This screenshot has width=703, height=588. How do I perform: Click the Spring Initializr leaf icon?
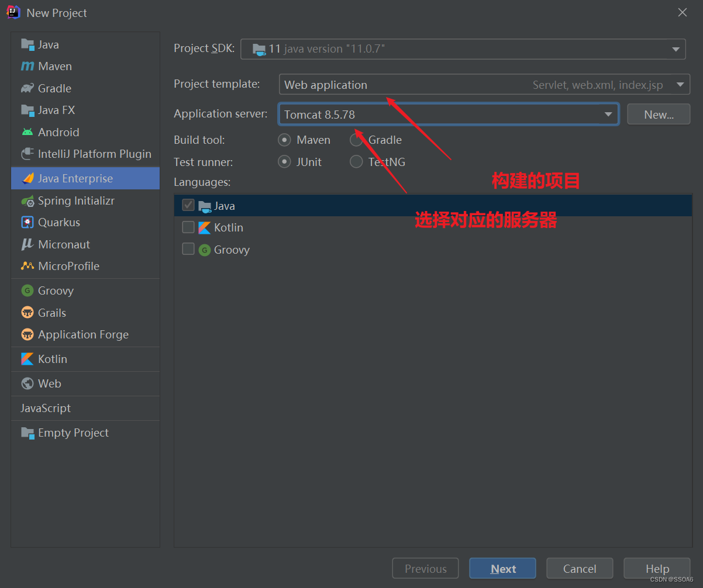[27, 200]
